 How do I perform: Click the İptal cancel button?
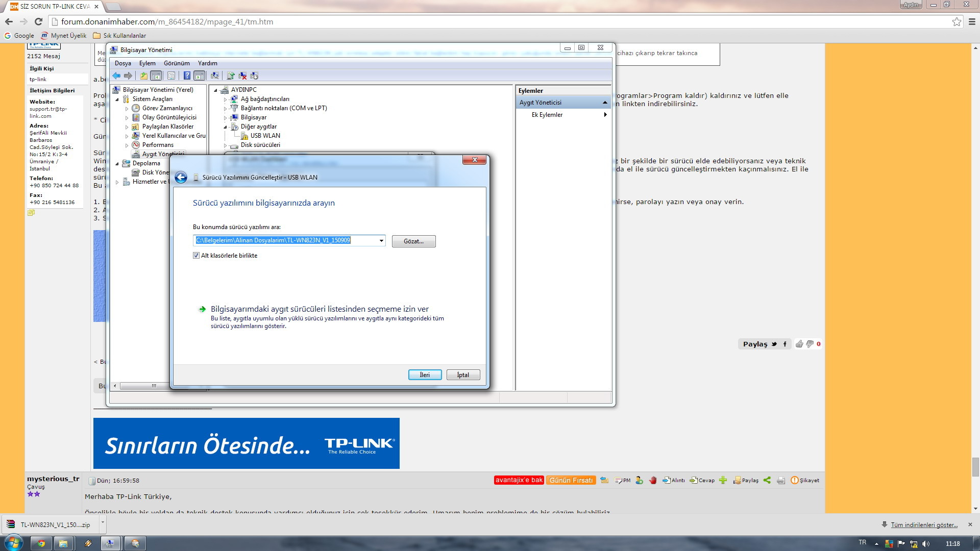point(463,375)
